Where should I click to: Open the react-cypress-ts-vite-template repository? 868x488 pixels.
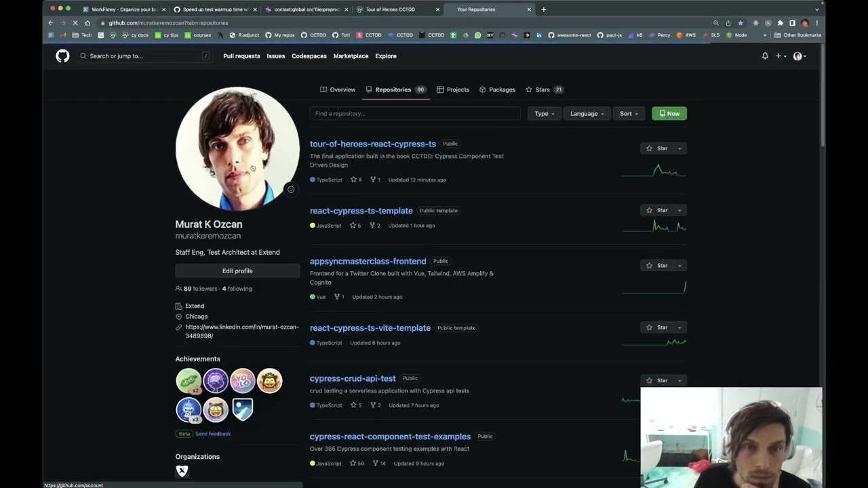(370, 328)
